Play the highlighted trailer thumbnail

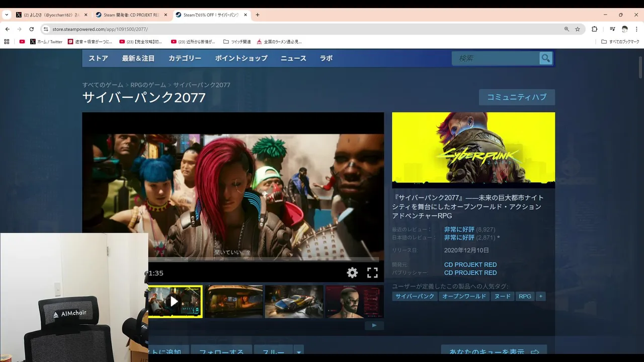pyautogui.click(x=175, y=302)
